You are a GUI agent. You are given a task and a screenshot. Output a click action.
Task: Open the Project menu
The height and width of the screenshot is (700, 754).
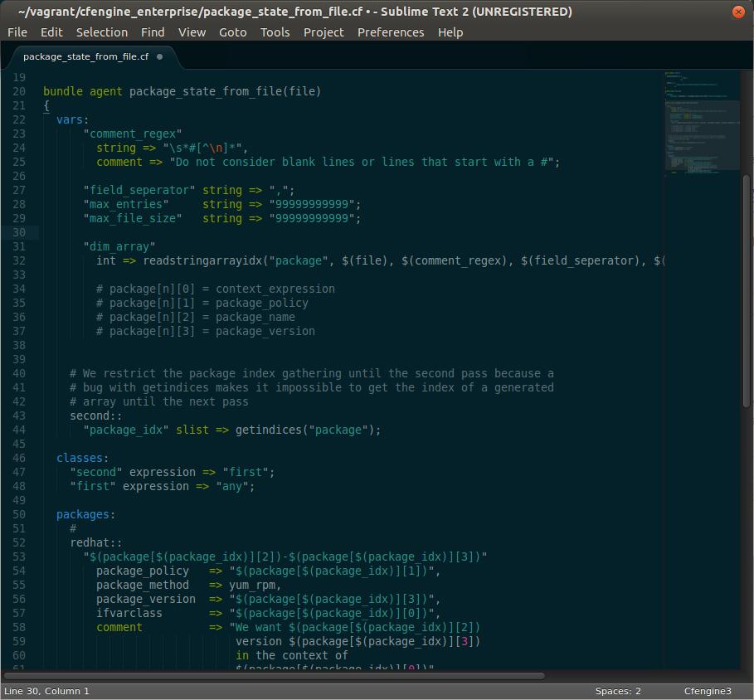[x=323, y=32]
